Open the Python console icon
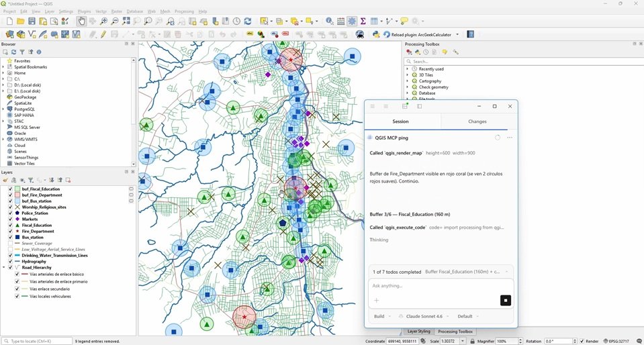This screenshot has height=345, width=644. [376, 34]
